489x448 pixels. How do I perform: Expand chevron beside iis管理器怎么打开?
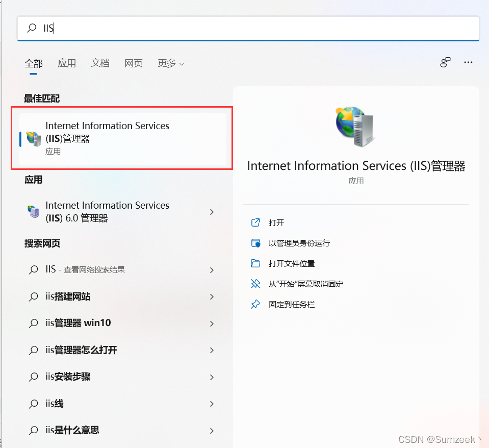(212, 351)
